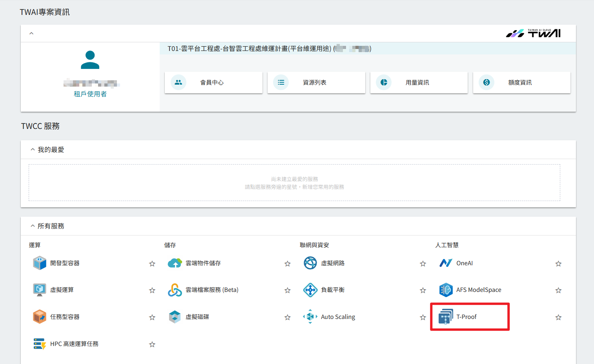The image size is (594, 364).
Task: Favorite Auto Scaling with its star
Action: tap(423, 317)
